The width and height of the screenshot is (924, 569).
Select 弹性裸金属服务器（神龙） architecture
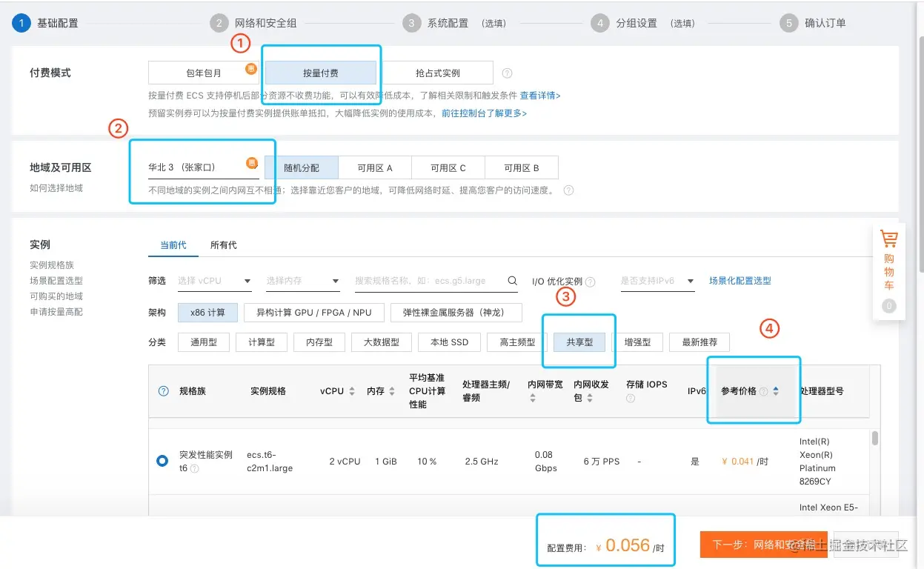click(x=456, y=313)
